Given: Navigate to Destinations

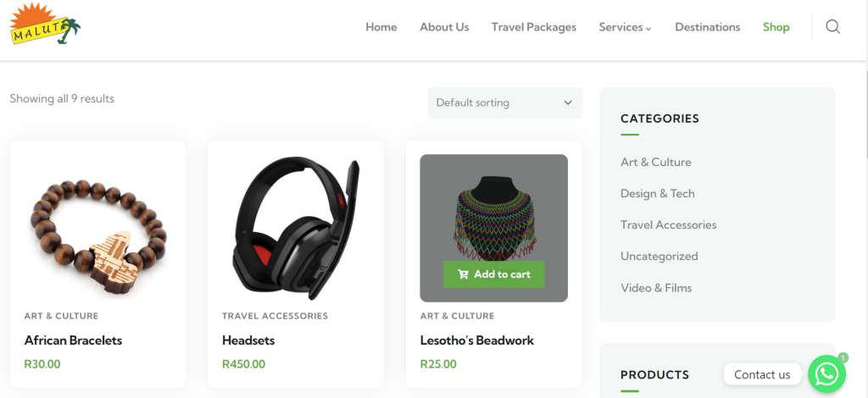Looking at the screenshot, I should click(x=708, y=27).
